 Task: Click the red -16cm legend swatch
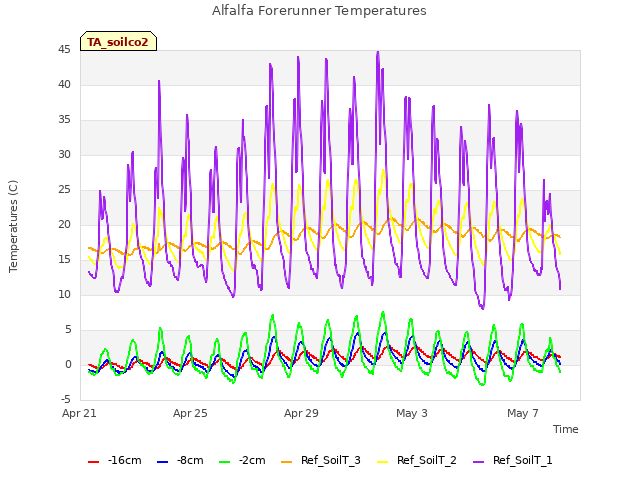[93, 462]
